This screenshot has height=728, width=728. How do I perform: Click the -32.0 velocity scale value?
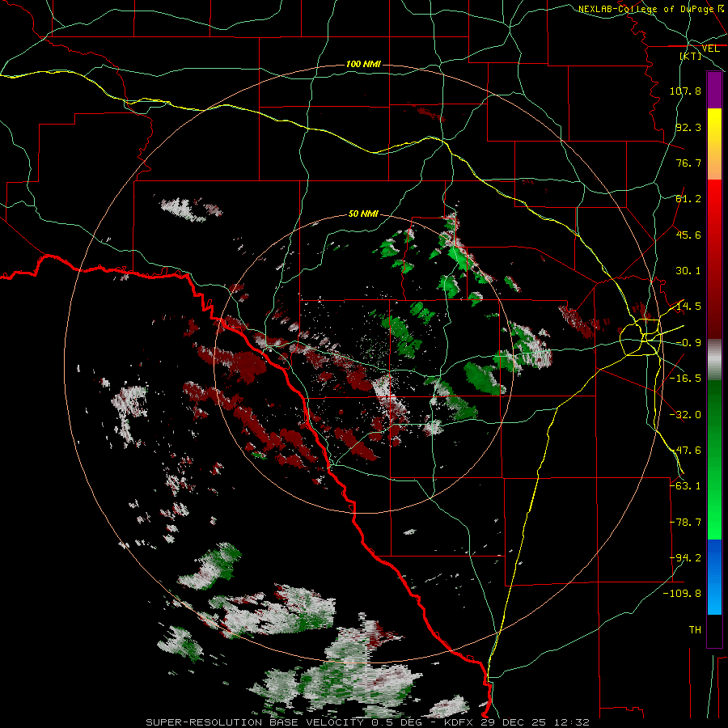(685, 415)
